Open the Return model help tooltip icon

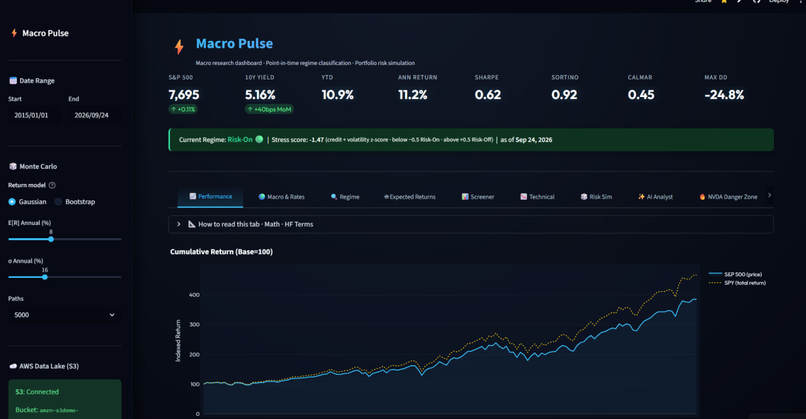(52, 185)
